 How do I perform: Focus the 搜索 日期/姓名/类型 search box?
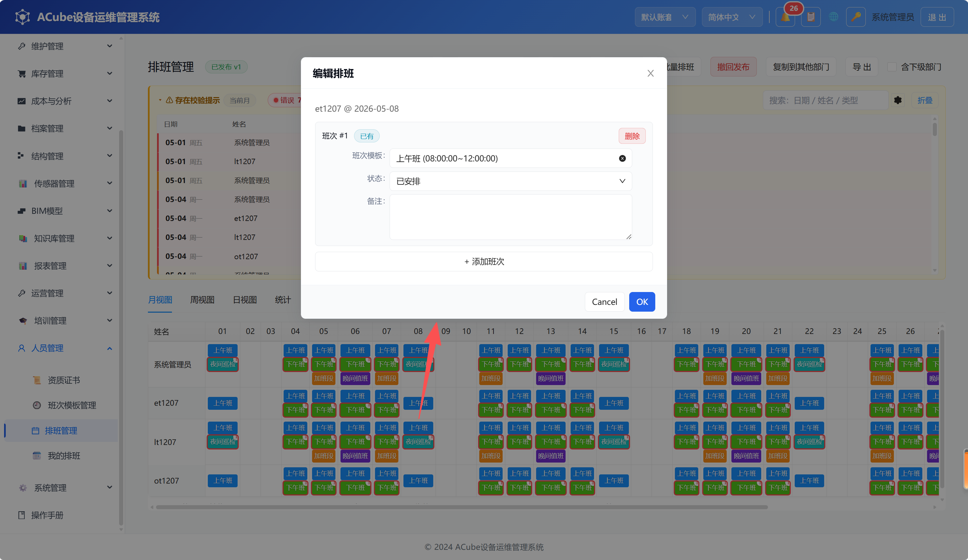click(x=825, y=100)
